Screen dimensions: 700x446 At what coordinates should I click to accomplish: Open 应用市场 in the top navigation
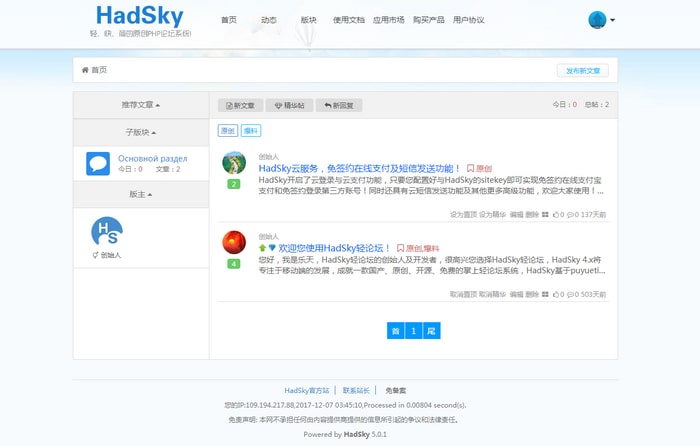click(388, 20)
